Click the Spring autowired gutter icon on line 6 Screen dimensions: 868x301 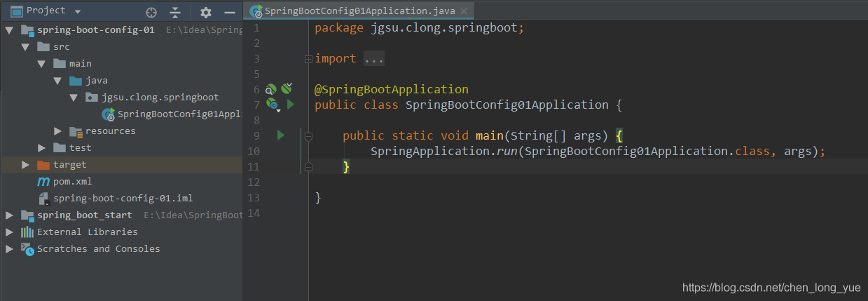click(x=287, y=88)
